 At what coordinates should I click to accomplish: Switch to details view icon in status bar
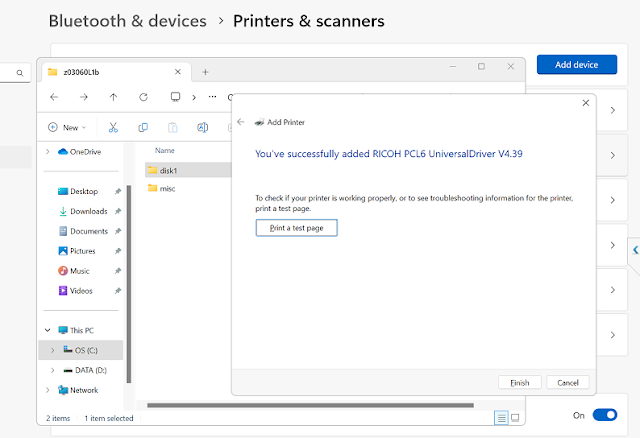click(x=501, y=417)
